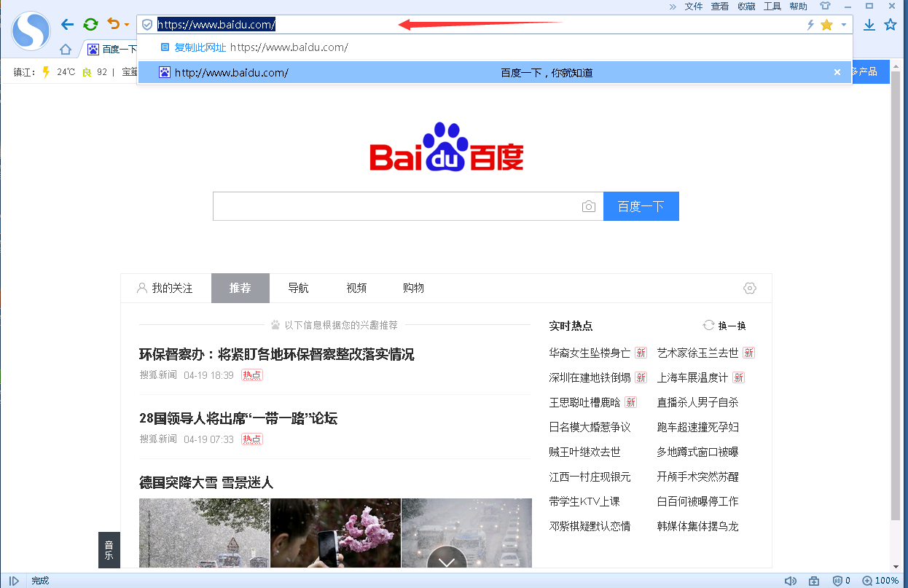This screenshot has height=588, width=908.
Task: Open headline 德国突降大雪 雪景迷人
Action: [206, 483]
